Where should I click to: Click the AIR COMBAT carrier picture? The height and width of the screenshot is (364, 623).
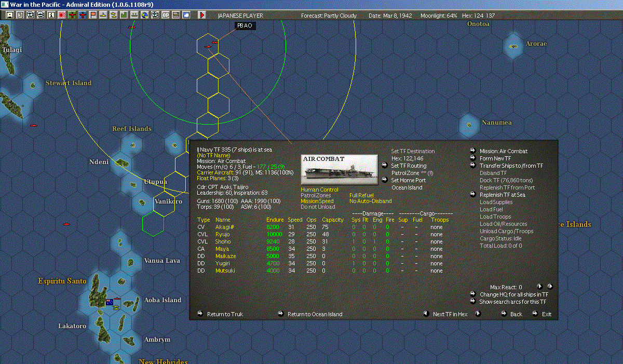point(340,168)
